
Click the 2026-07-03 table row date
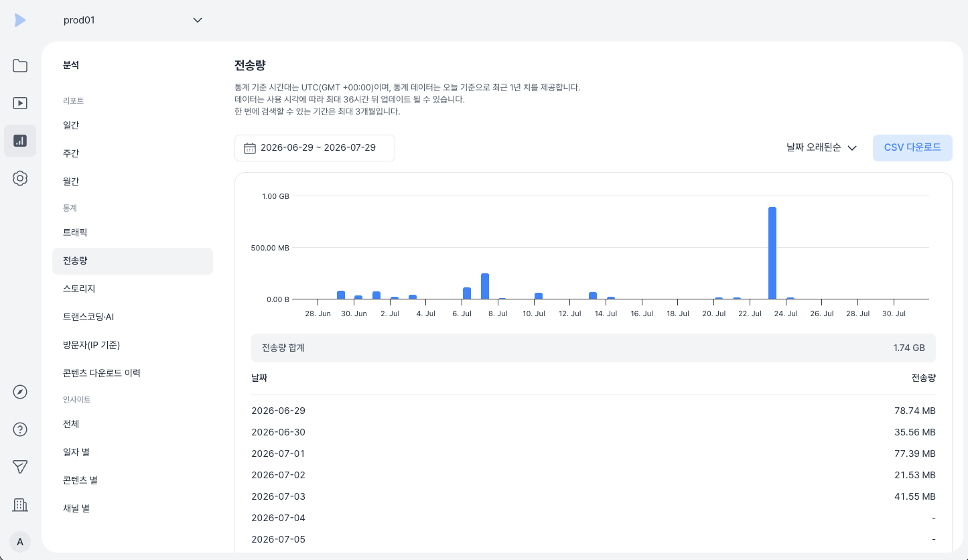tap(278, 496)
